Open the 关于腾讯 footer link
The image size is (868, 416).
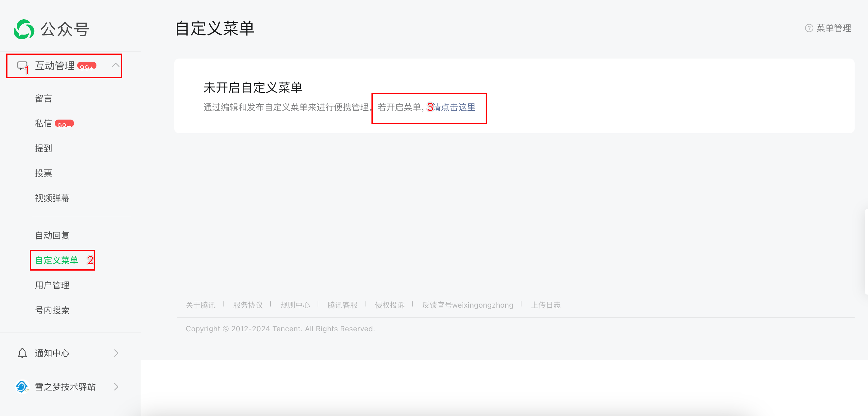pyautogui.click(x=200, y=305)
